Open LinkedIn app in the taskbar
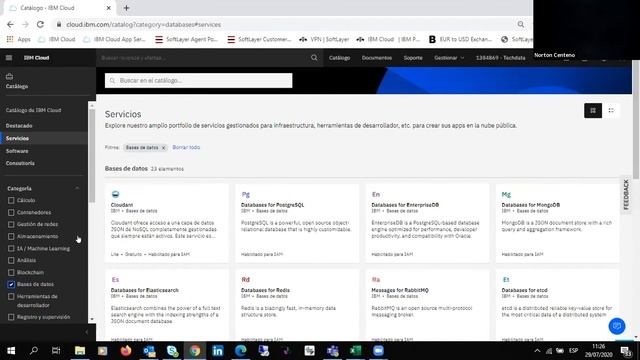This screenshot has width=640, height=360. [x=218, y=351]
